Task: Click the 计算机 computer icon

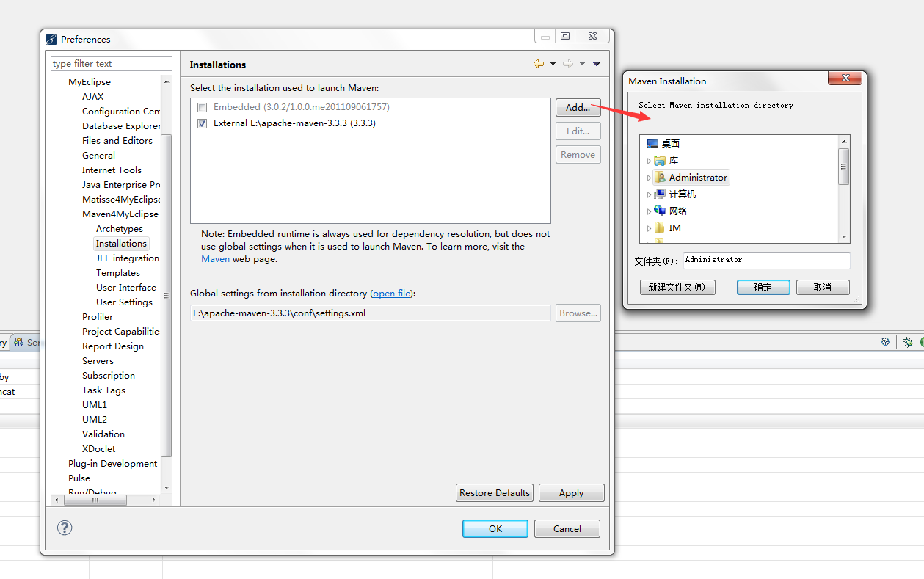Action: click(x=660, y=194)
